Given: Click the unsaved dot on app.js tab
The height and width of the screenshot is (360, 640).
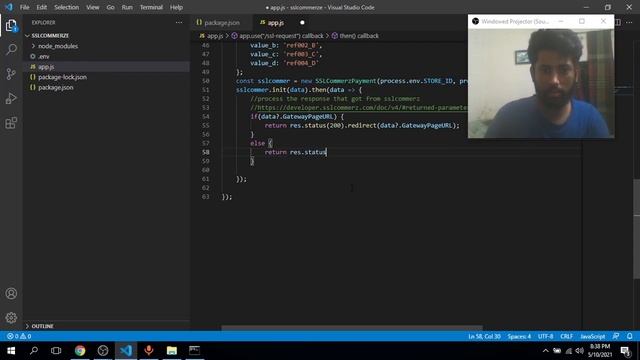Looking at the screenshot, I should coord(302,23).
